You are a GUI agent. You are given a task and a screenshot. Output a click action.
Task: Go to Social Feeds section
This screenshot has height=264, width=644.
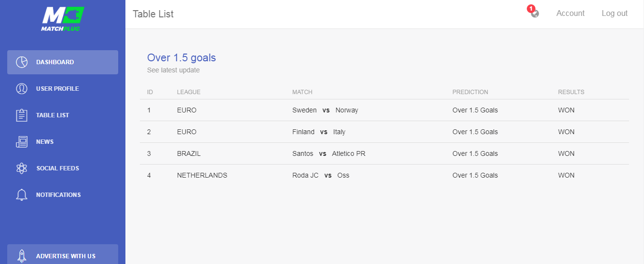click(x=63, y=168)
